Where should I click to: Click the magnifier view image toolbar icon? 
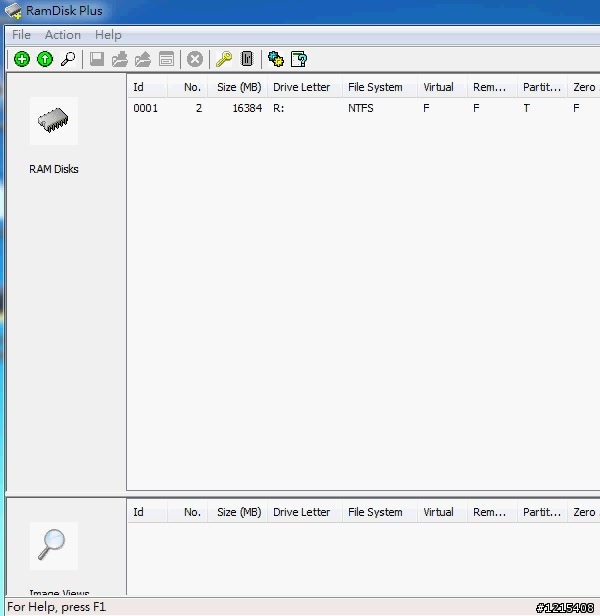tap(68, 59)
